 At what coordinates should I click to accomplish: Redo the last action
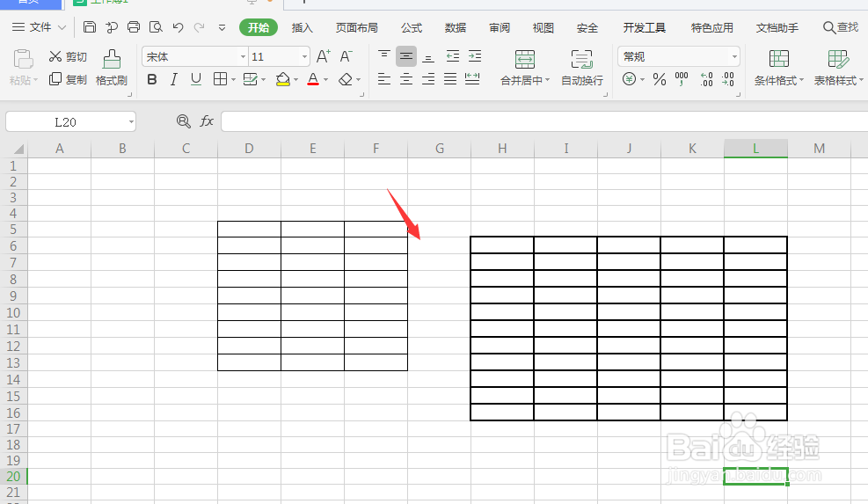[200, 27]
